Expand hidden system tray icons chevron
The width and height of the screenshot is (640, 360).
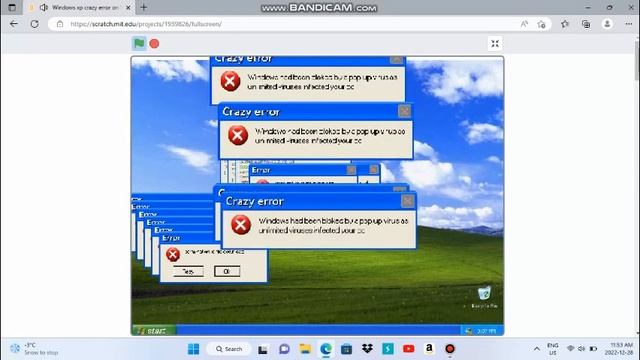coord(537,349)
